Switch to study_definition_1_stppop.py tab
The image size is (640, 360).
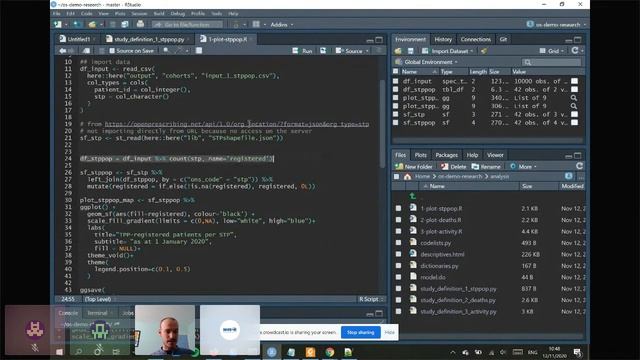[149, 39]
